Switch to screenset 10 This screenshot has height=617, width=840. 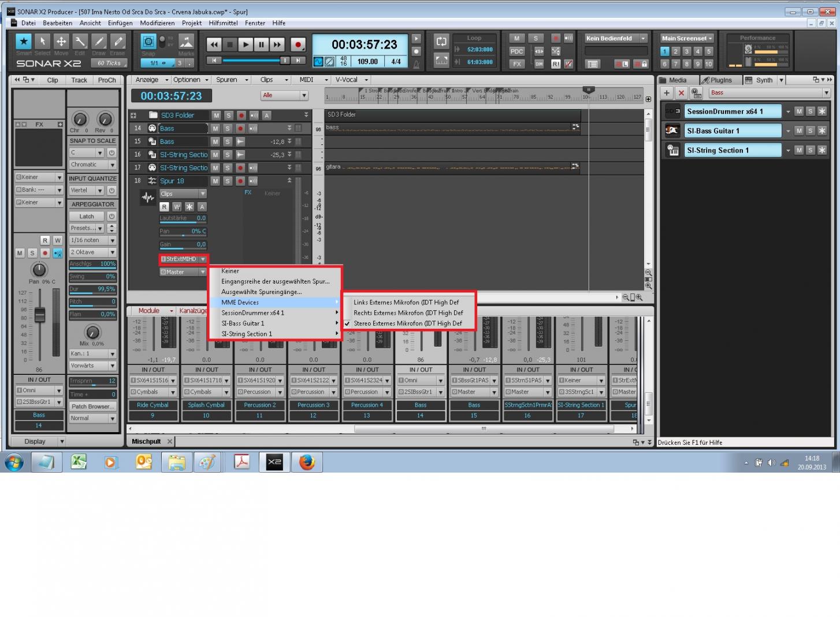click(709, 64)
